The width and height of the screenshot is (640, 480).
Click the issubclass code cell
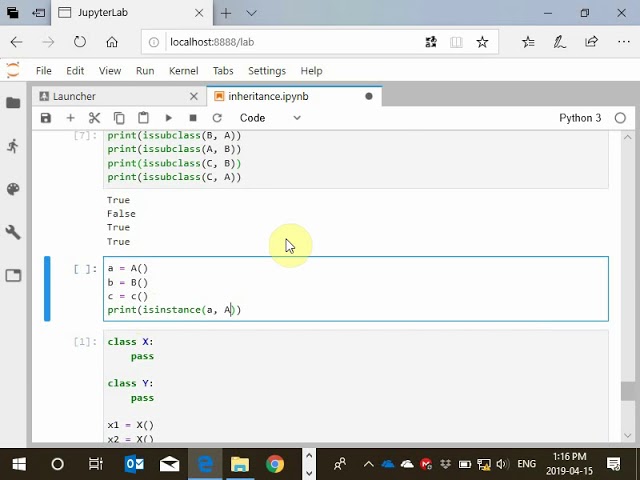pyautogui.click(x=356, y=160)
